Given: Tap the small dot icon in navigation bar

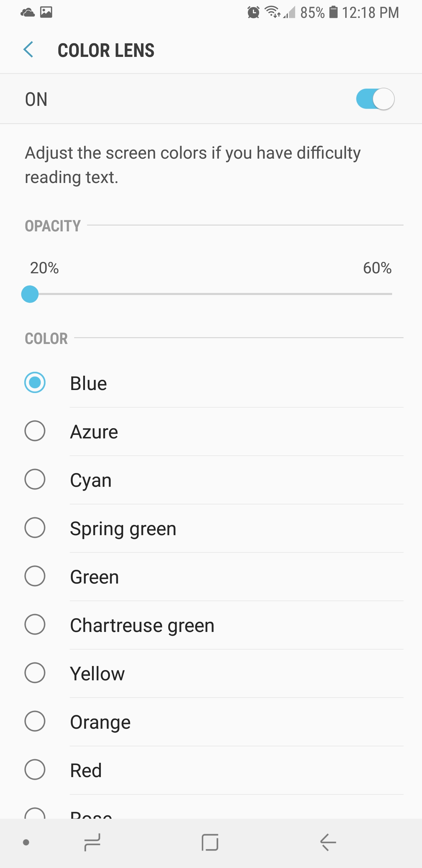Looking at the screenshot, I should pos(26,842).
